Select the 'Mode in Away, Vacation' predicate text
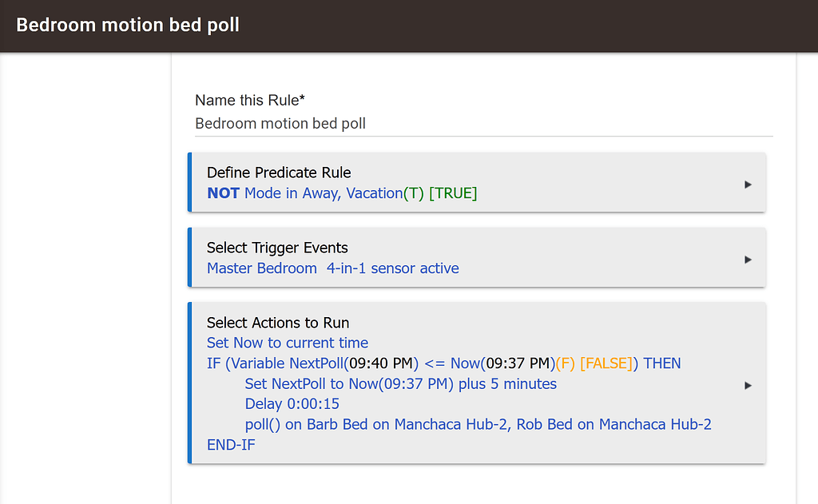The image size is (818, 504). [x=323, y=193]
